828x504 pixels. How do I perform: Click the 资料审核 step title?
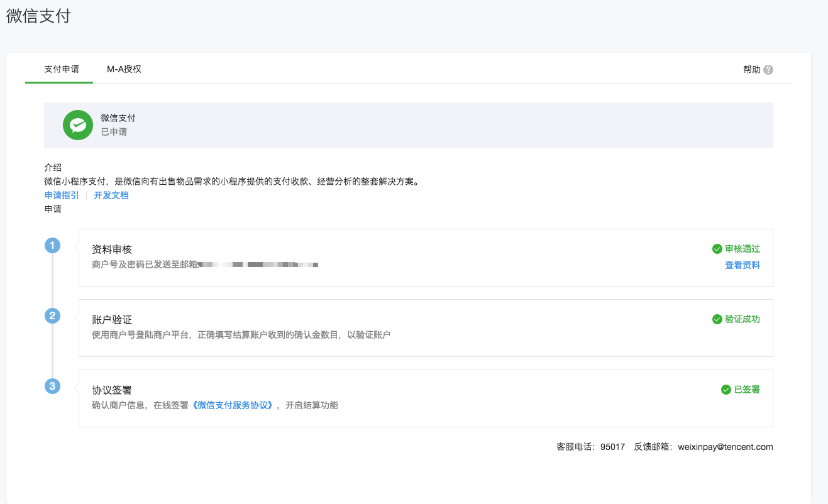[112, 249]
